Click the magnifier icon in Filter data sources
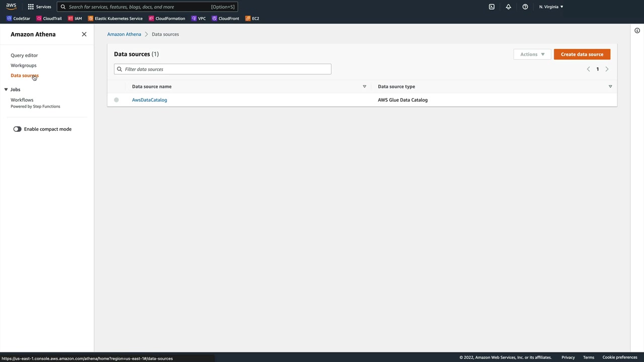 pos(119,69)
